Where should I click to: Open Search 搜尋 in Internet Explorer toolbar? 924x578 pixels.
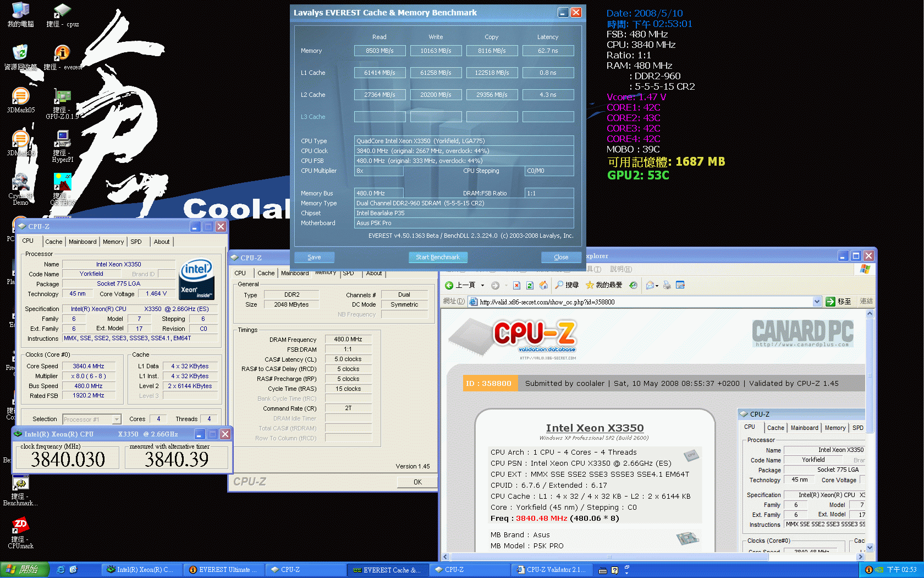(567, 285)
